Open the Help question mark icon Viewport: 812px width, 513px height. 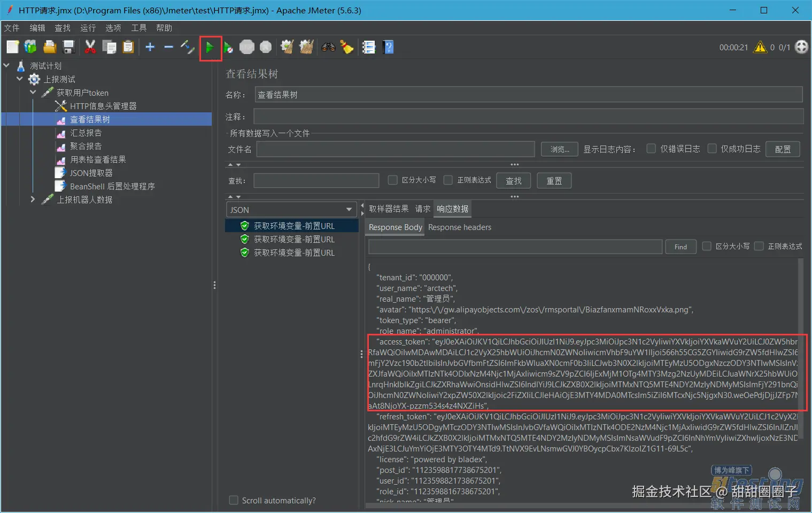389,47
